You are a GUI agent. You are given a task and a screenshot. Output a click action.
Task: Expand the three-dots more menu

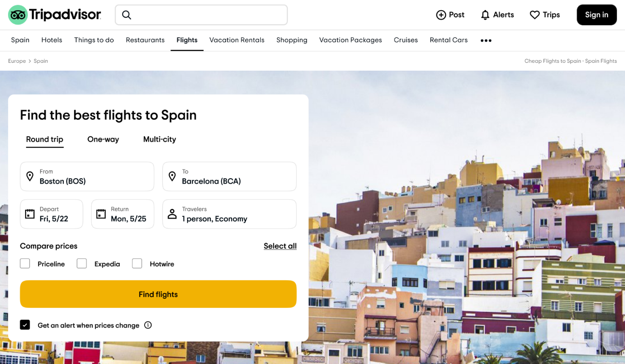(486, 40)
